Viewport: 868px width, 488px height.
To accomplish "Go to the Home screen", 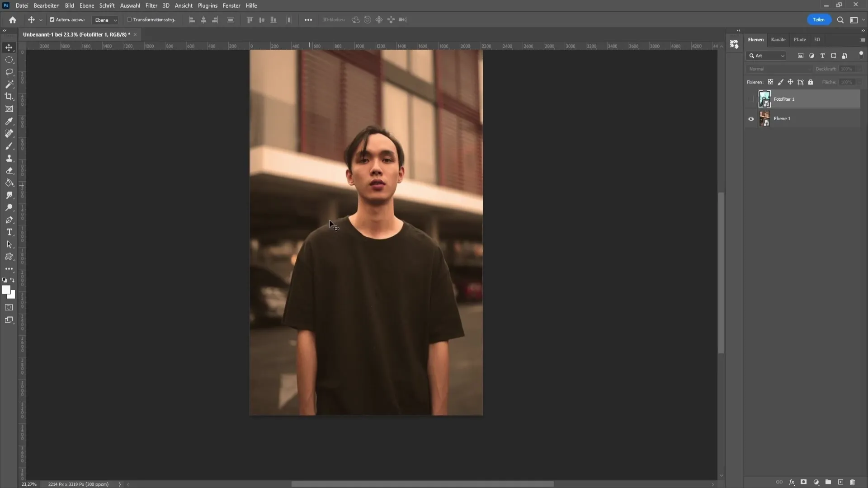I will pos(13,20).
